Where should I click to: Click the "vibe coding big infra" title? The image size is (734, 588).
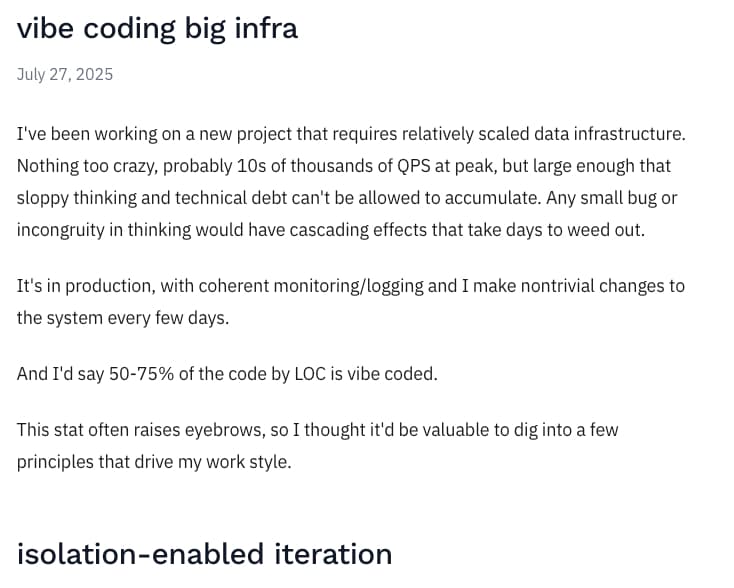tap(157, 28)
